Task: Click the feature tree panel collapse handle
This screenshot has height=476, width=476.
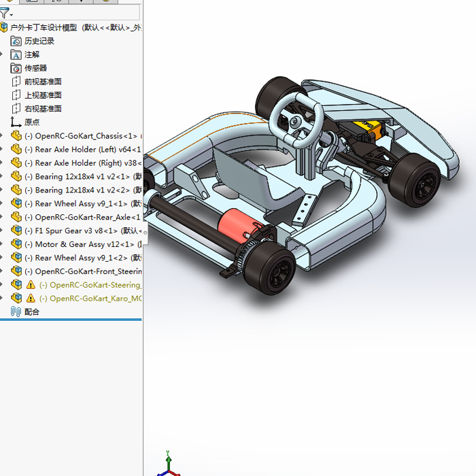Action: click(x=145, y=233)
